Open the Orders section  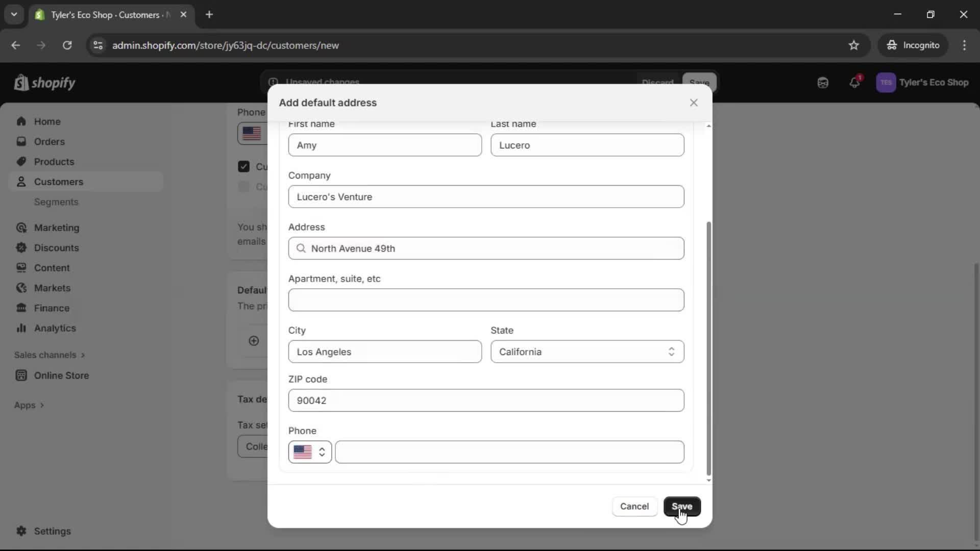pos(48,141)
